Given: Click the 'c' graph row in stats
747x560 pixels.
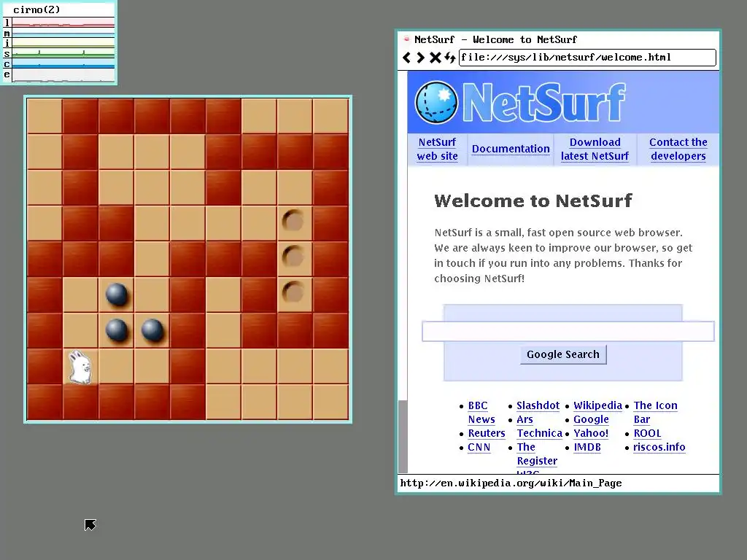Looking at the screenshot, I should pos(59,64).
